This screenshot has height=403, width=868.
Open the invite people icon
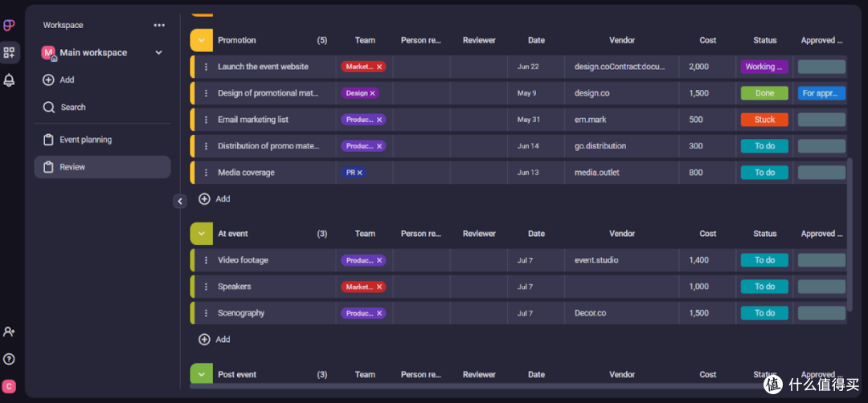pyautogui.click(x=9, y=332)
